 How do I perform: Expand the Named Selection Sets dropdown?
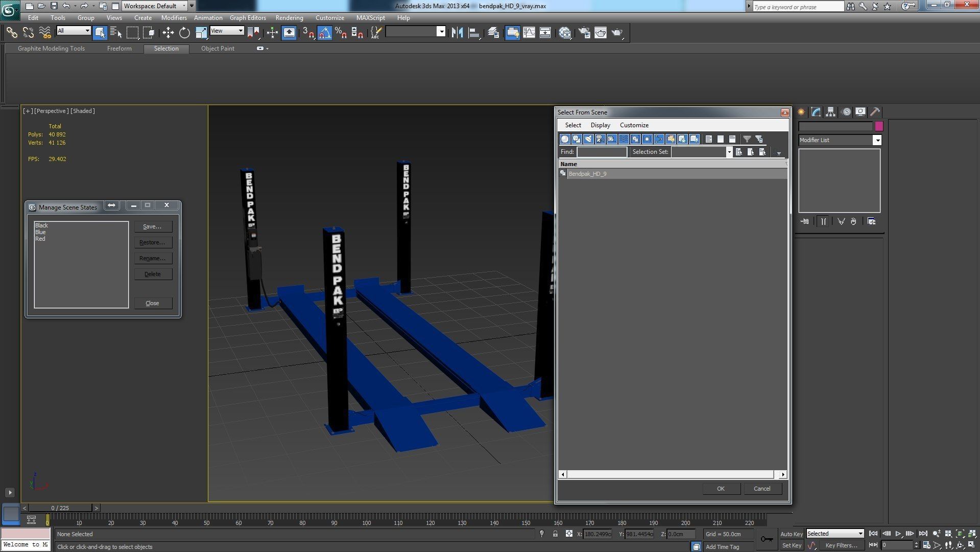441,32
